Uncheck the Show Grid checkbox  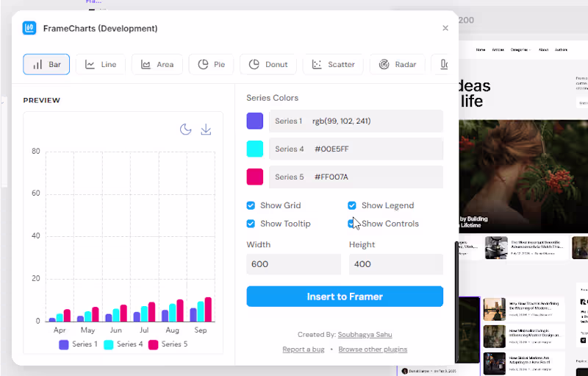251,205
